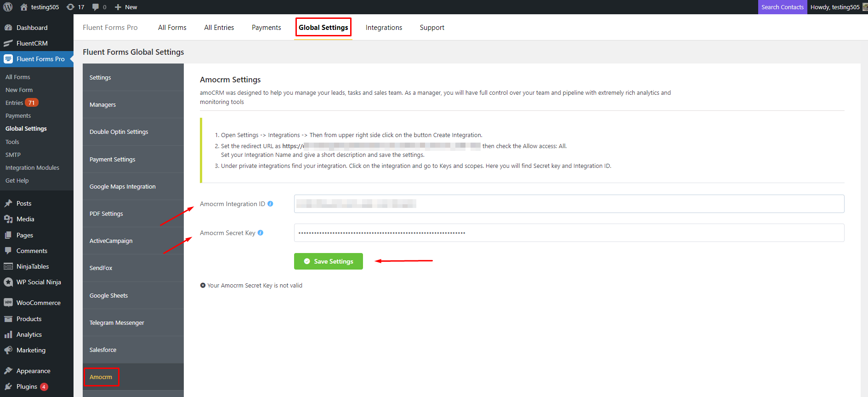Click the Dashboard sidebar icon

pyautogui.click(x=8, y=28)
